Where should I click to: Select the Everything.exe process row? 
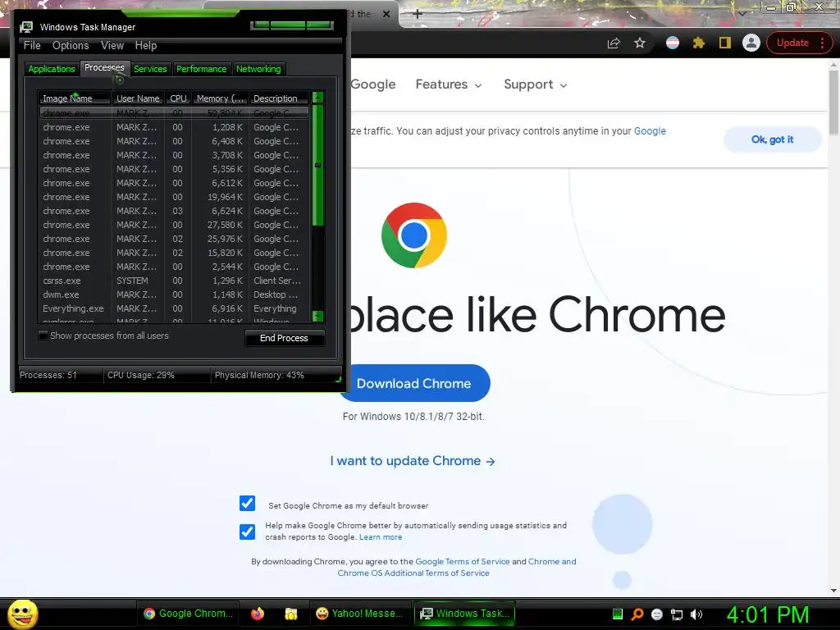coord(174,308)
